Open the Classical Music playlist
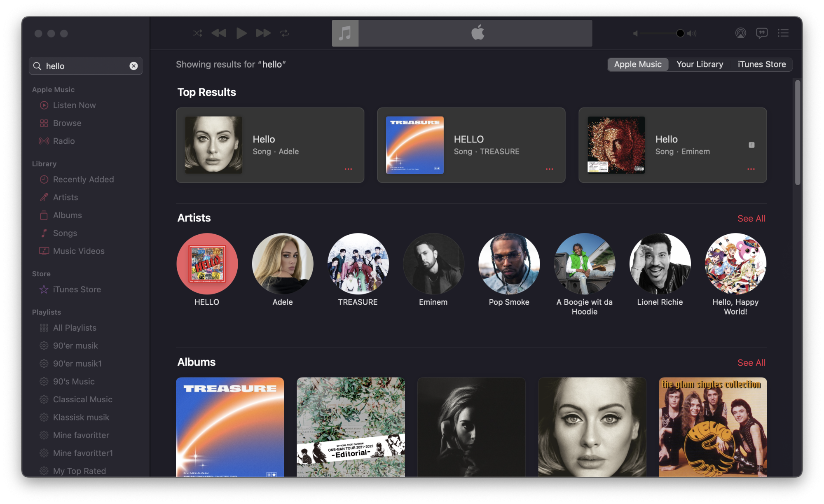Screen dimensions: 824x504 [82, 399]
